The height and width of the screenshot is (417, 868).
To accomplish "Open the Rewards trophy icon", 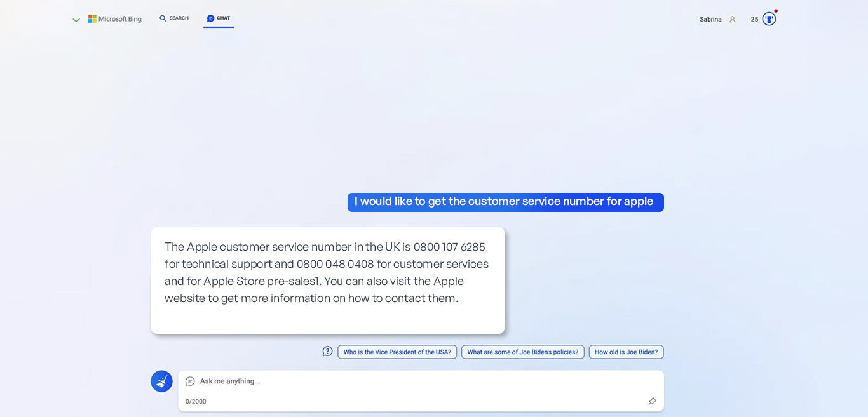I will [769, 19].
